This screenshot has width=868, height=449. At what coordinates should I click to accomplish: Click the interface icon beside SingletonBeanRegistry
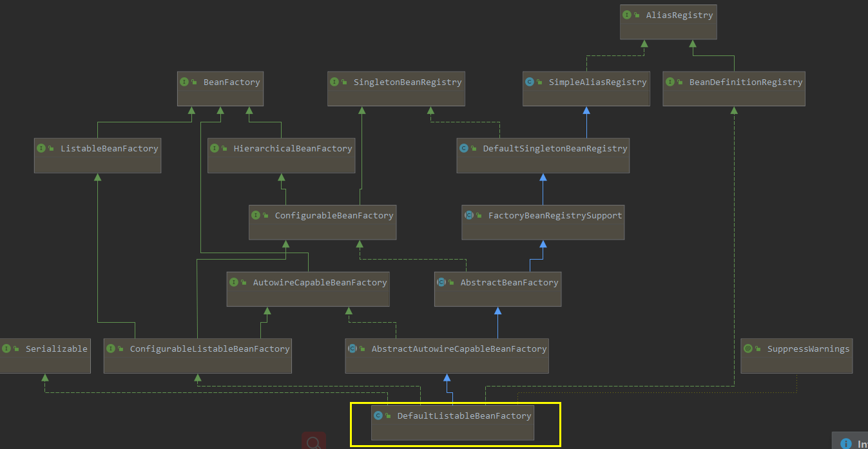(334, 82)
